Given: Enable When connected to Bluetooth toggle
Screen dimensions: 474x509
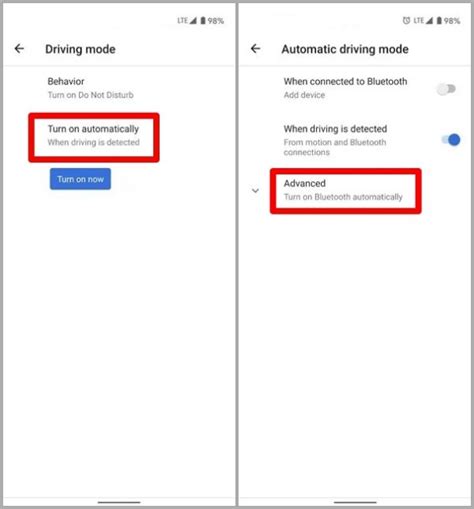Looking at the screenshot, I should click(447, 89).
